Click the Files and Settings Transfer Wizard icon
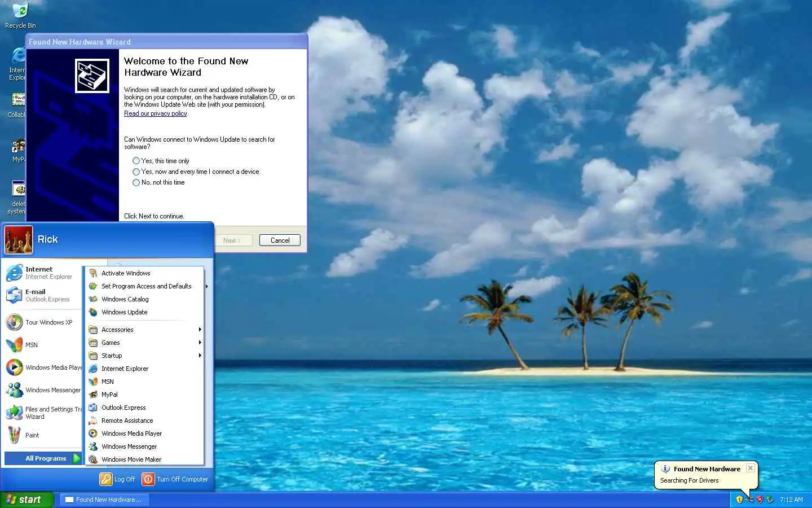The width and height of the screenshot is (812, 508). [x=14, y=413]
